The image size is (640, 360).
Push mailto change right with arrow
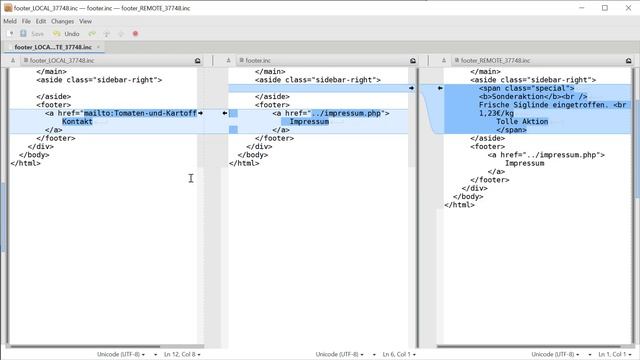click(x=200, y=113)
